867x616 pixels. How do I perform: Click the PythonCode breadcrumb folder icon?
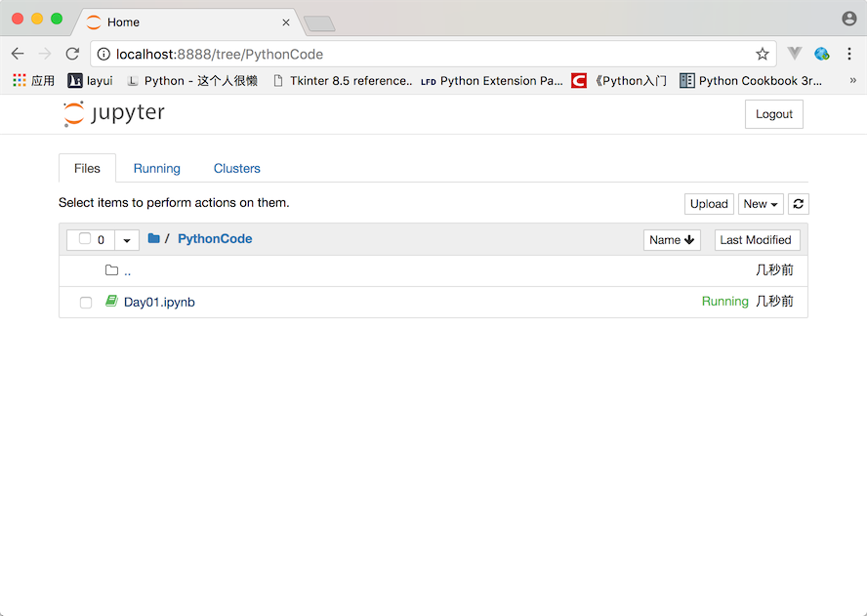coord(153,239)
